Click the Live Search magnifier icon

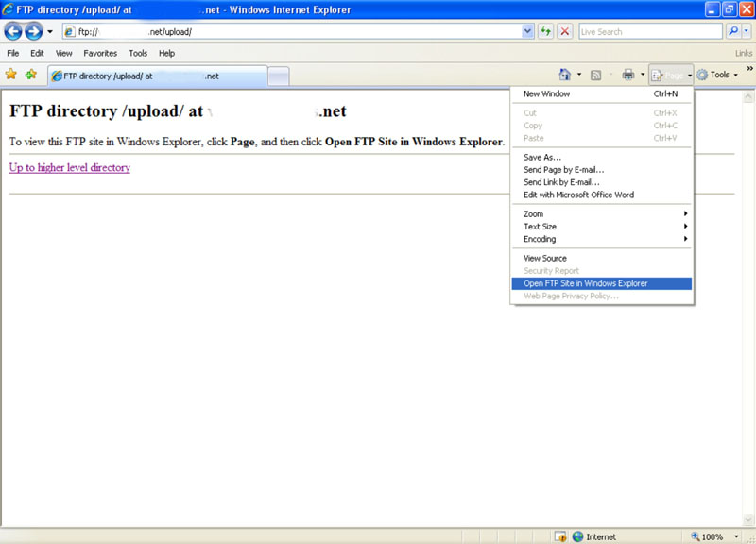click(733, 31)
